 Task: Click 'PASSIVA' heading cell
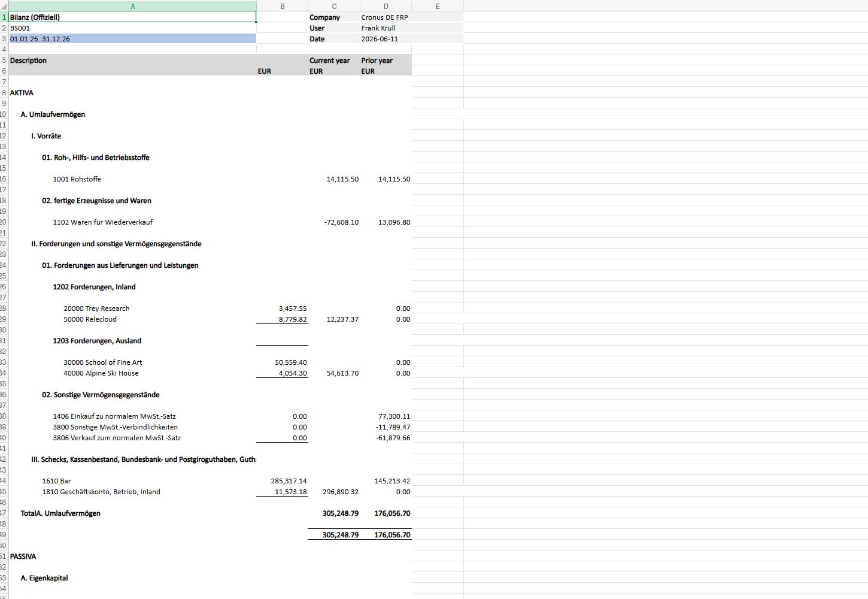point(132,556)
